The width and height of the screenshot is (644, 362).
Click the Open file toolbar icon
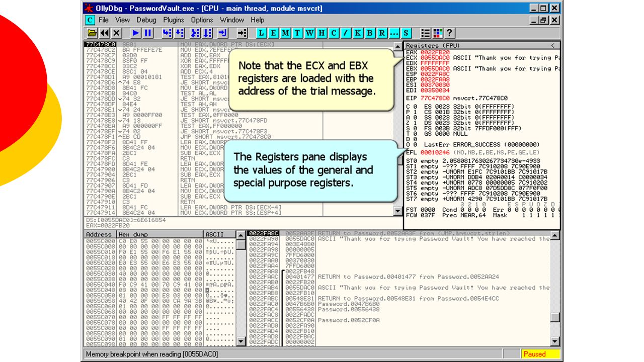point(92,33)
